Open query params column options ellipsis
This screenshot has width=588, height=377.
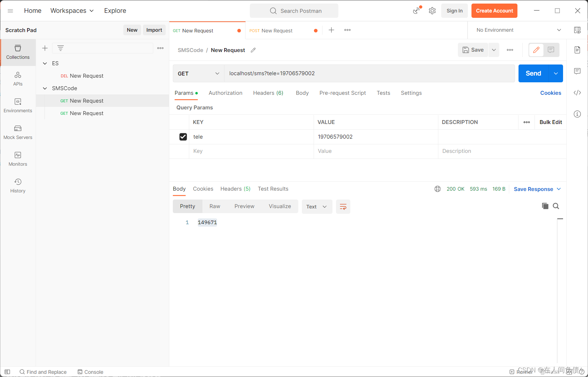pos(527,122)
